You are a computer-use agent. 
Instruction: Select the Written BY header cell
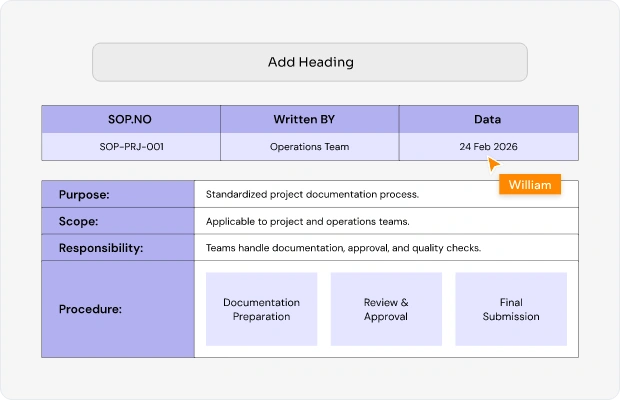[x=310, y=119]
